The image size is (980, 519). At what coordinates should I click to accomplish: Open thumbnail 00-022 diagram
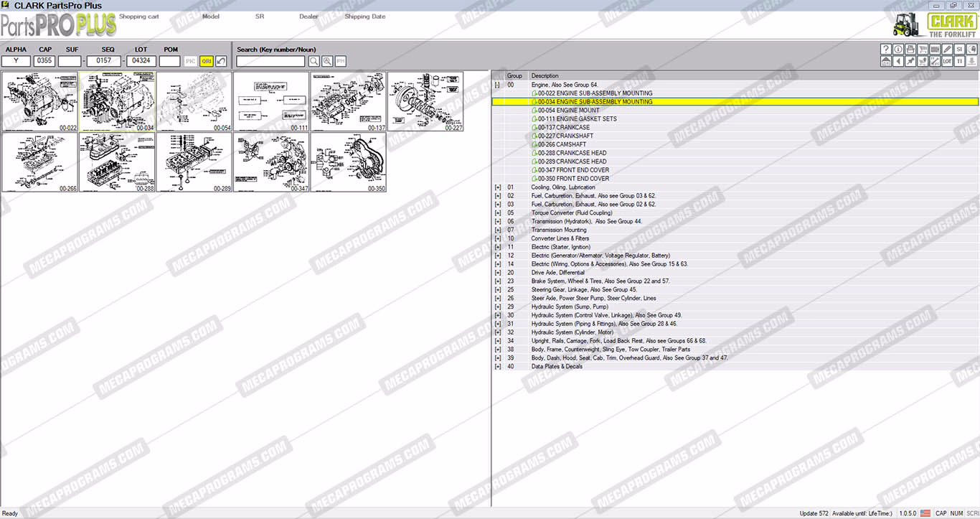click(x=39, y=101)
